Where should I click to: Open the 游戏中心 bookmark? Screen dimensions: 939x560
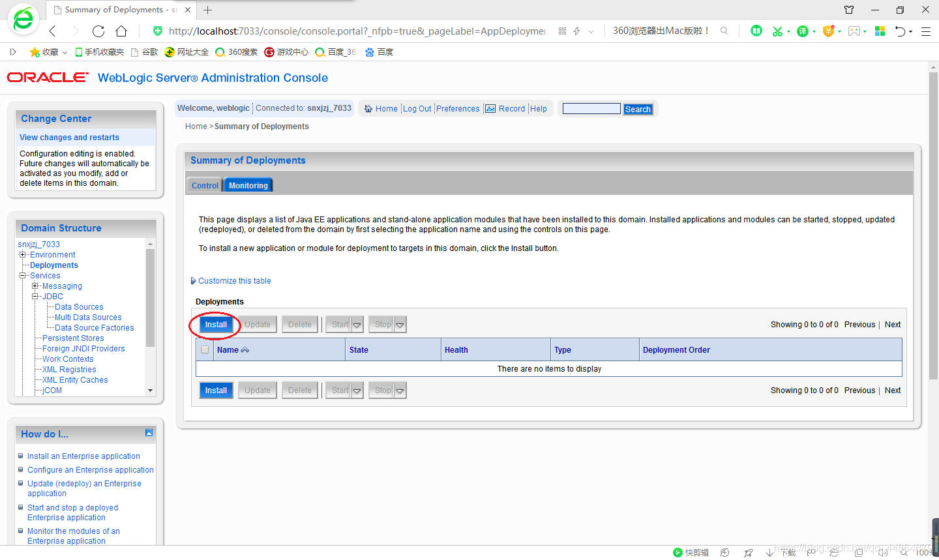[286, 52]
